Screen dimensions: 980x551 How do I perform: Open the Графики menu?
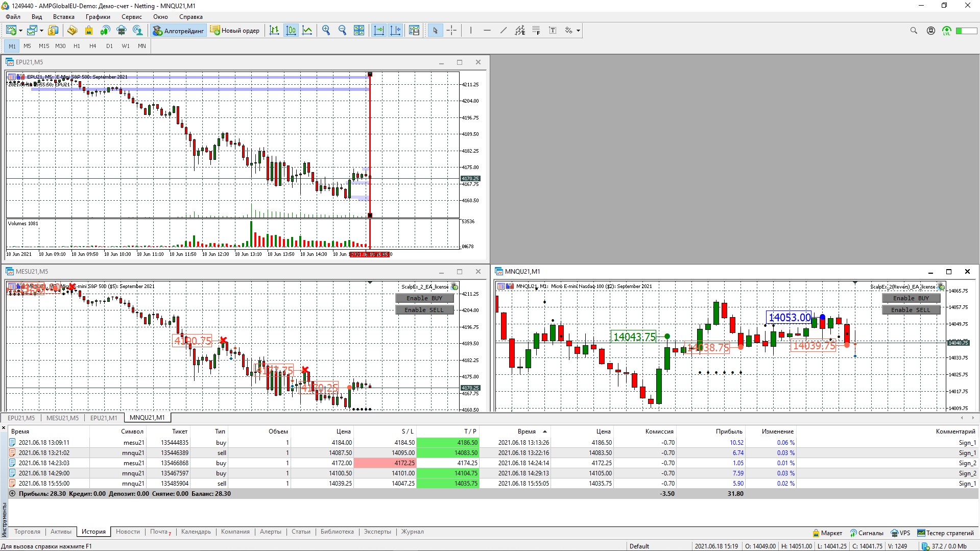click(98, 17)
